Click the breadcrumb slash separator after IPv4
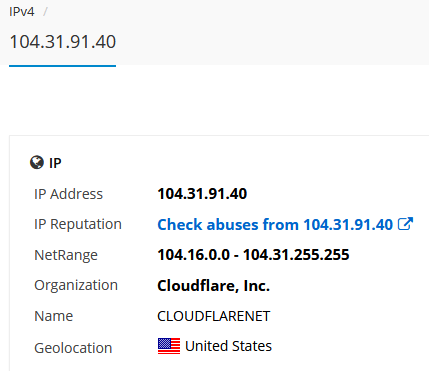The height and width of the screenshot is (371, 429). pyautogui.click(x=45, y=12)
